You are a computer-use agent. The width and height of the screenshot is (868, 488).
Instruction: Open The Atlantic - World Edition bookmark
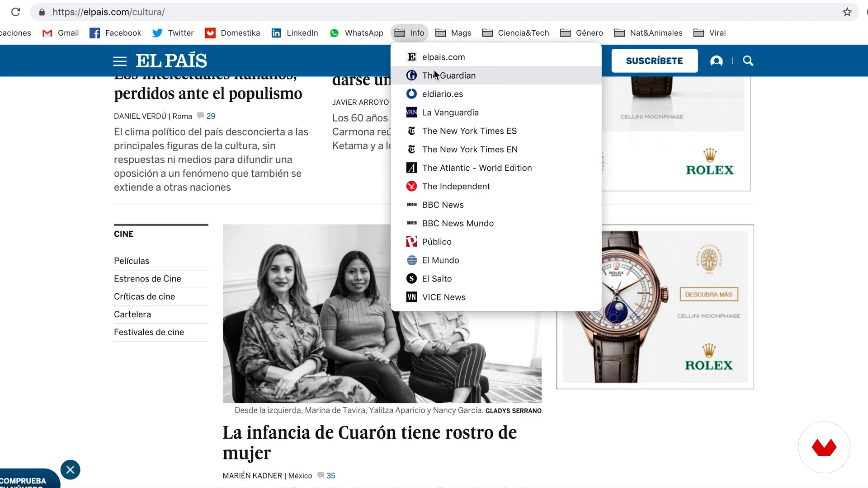pyautogui.click(x=496, y=168)
